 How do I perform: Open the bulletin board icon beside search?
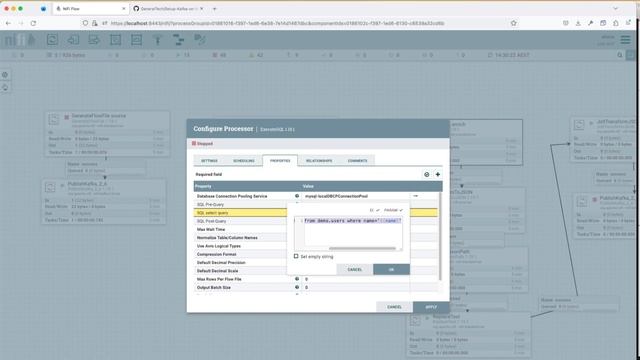click(631, 55)
